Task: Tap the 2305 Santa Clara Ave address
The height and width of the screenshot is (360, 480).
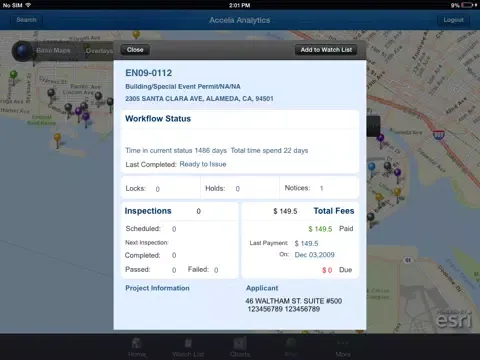Action: 199,99
